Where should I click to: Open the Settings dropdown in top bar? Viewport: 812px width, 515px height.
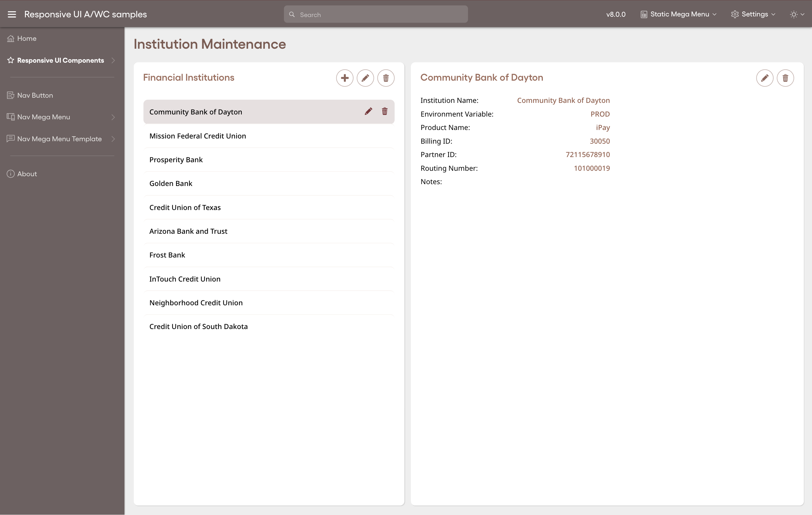pyautogui.click(x=755, y=14)
